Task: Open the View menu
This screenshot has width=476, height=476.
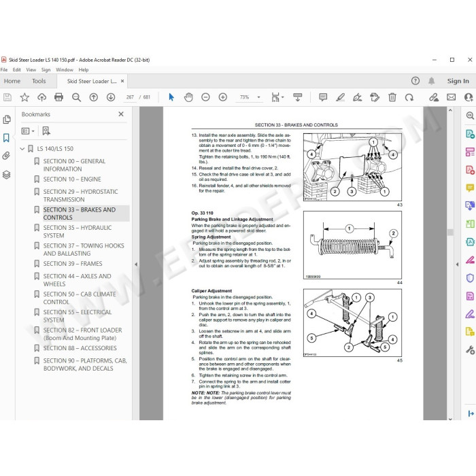Action: (31, 70)
